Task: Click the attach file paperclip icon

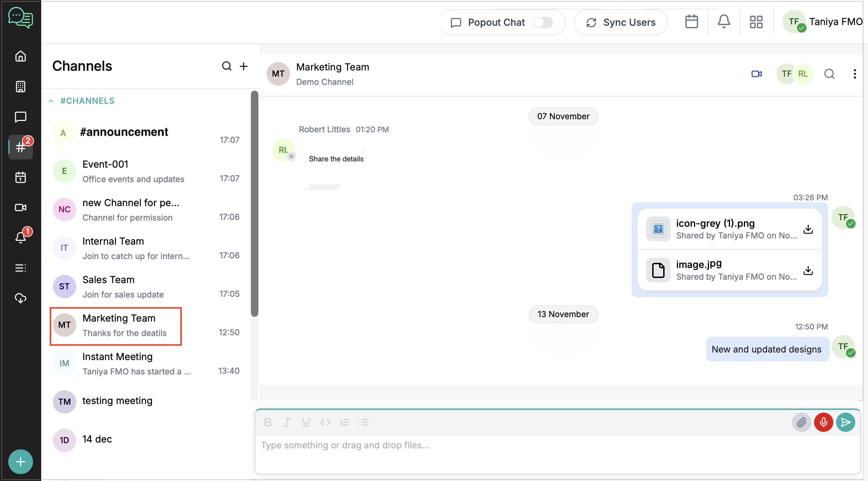Action: 801,422
